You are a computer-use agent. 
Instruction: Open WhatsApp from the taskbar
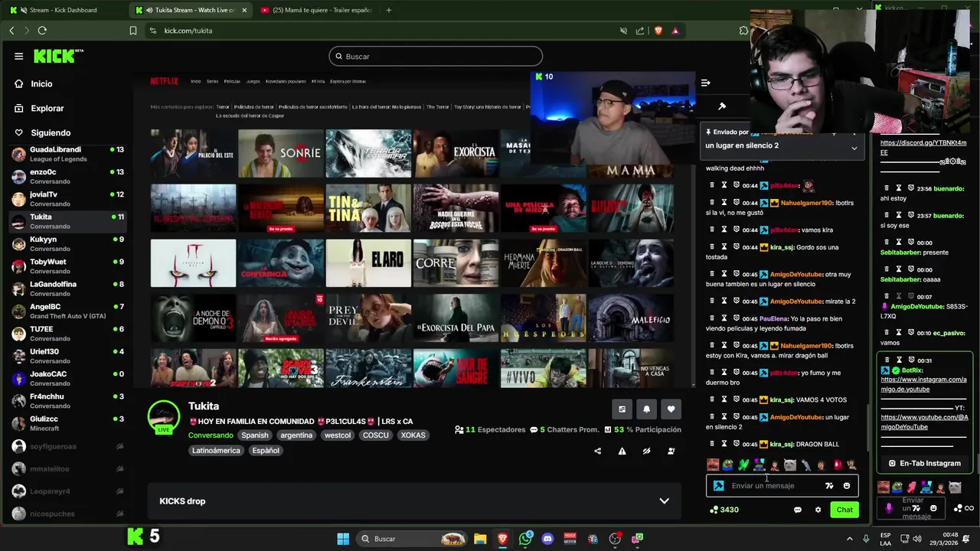pyautogui.click(x=525, y=539)
